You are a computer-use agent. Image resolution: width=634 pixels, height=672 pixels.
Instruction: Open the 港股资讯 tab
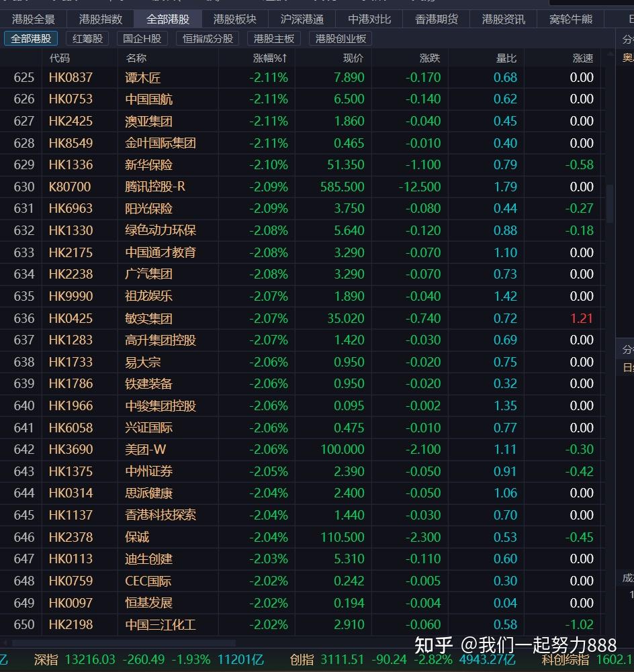click(x=503, y=19)
